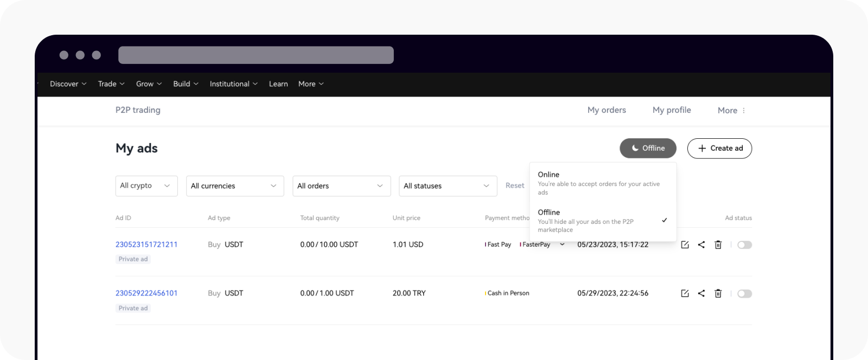868x360 pixels.
Task: Expand the Discover menu
Action: pos(68,84)
